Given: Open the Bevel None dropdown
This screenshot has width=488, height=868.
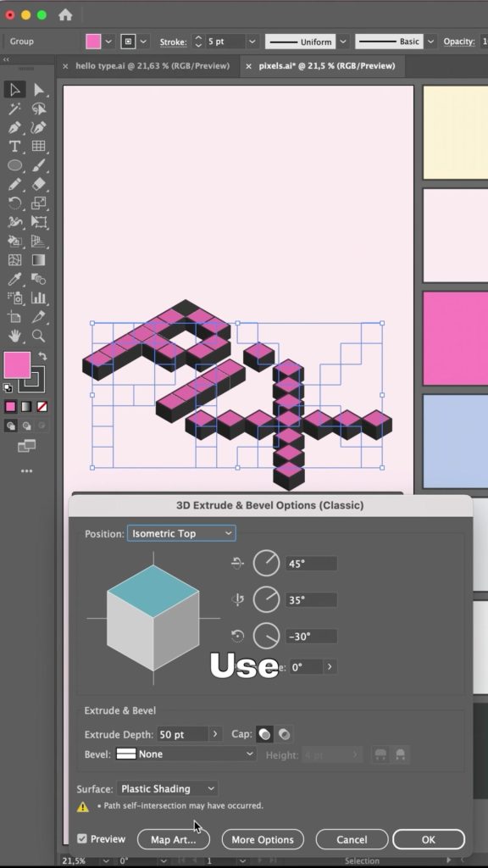Looking at the screenshot, I should point(186,754).
